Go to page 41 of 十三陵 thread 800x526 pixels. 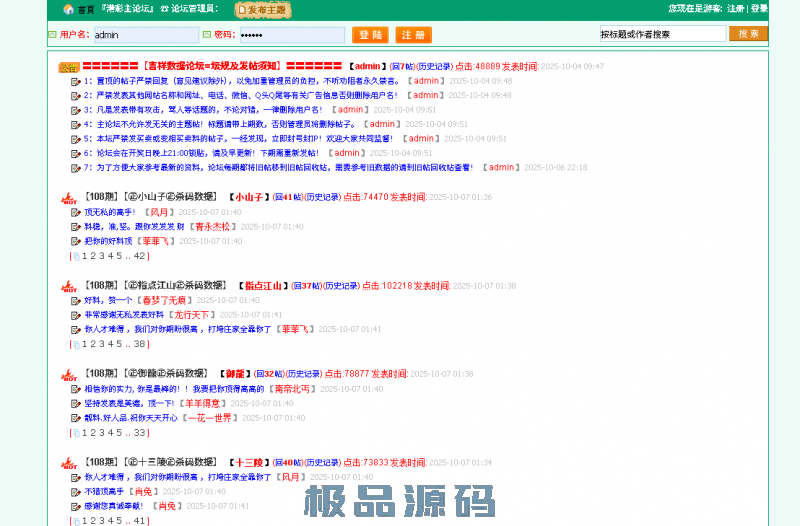(x=139, y=521)
